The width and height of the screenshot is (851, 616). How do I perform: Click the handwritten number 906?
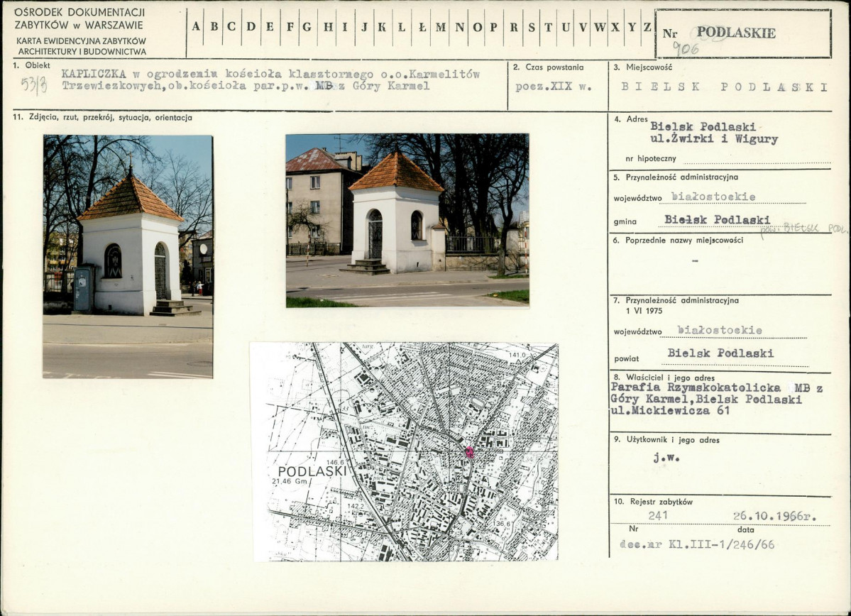[x=686, y=50]
